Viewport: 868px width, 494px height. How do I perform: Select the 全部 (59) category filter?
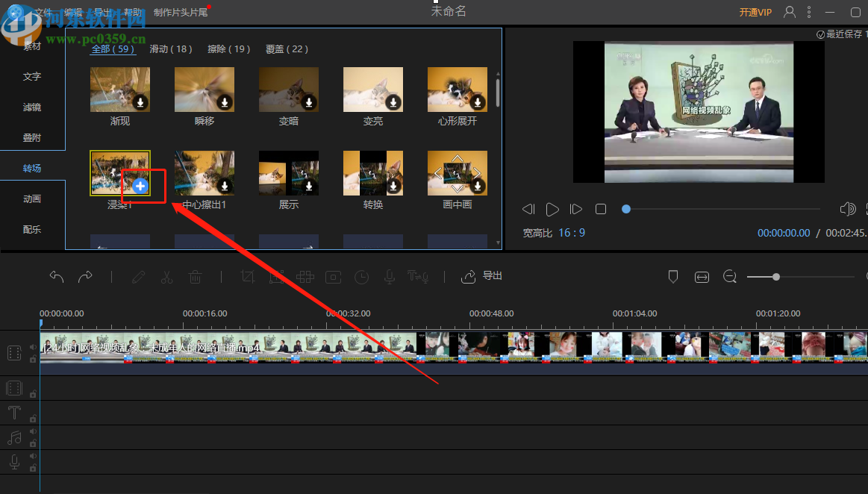pos(113,49)
